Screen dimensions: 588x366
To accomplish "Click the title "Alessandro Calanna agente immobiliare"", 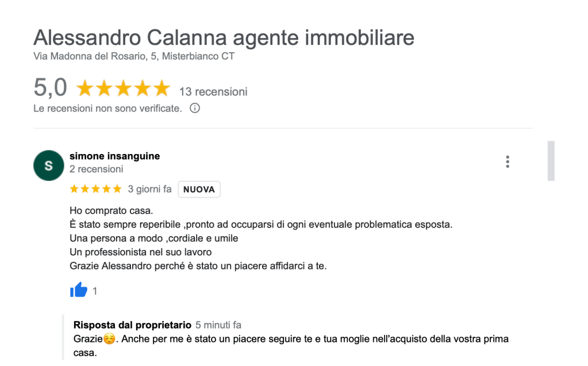I will 224,38.
